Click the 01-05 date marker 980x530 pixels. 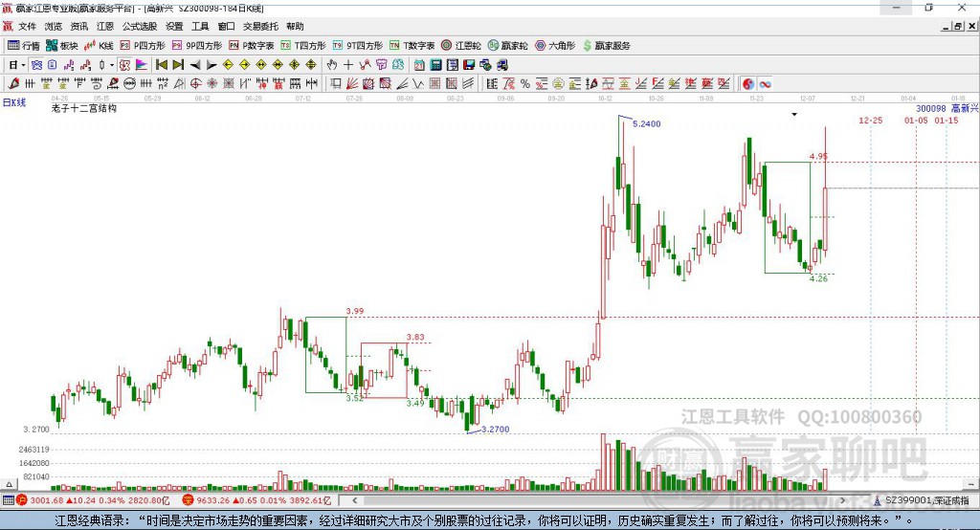click(x=916, y=120)
